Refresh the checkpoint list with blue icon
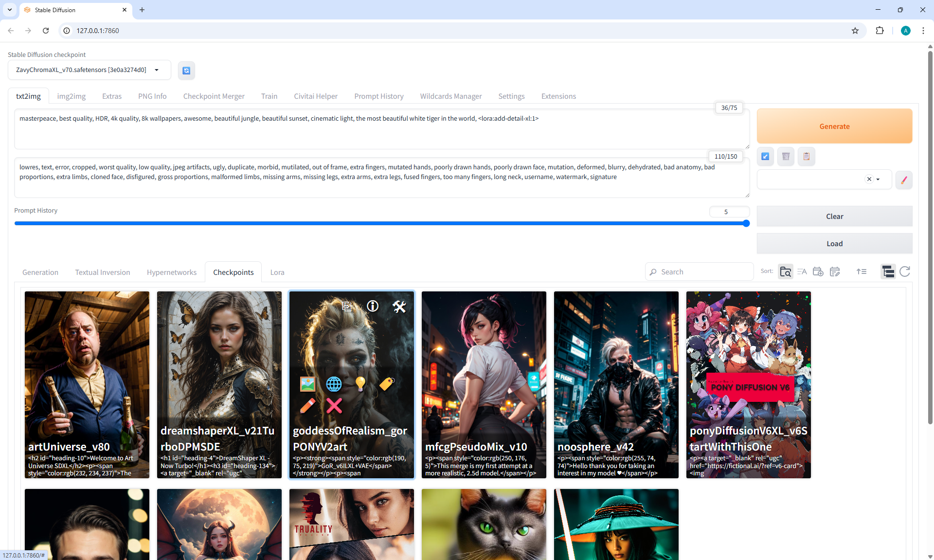This screenshot has height=560, width=934. click(186, 71)
